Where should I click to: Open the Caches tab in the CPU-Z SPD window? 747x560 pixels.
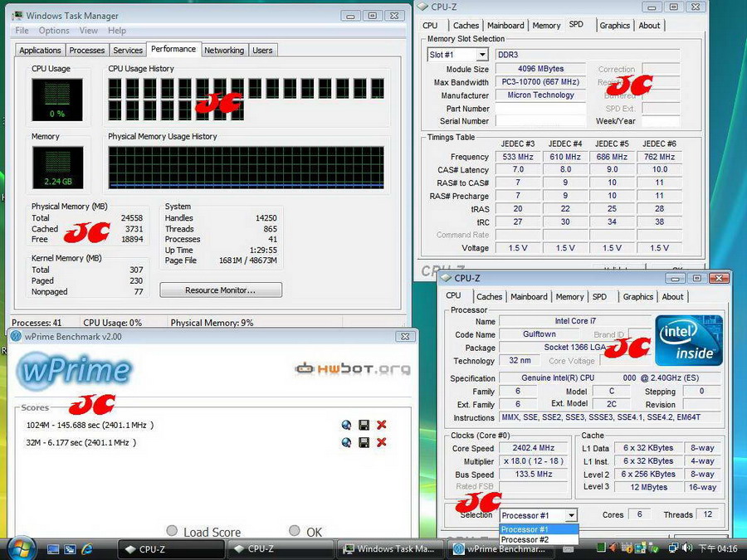click(466, 25)
